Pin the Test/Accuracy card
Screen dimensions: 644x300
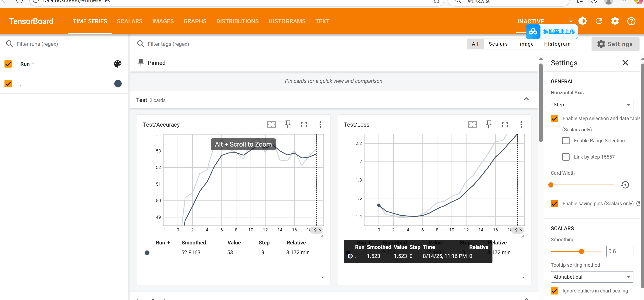(x=288, y=125)
